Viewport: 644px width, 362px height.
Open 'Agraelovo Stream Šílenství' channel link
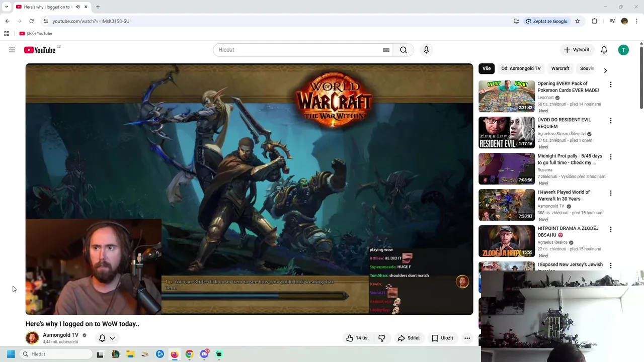pyautogui.click(x=561, y=134)
